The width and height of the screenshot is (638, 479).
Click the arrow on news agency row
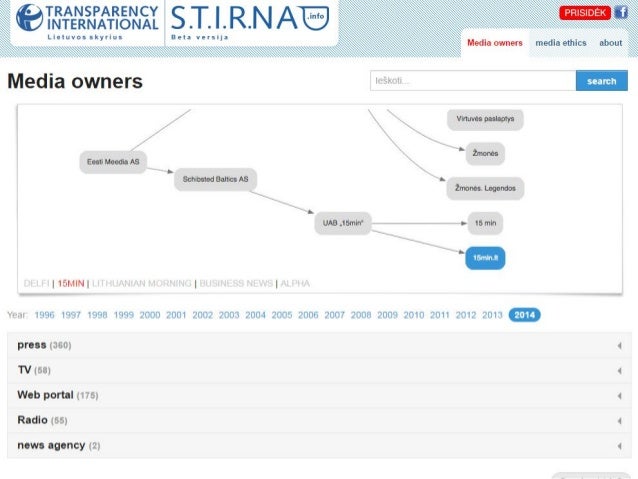pyautogui.click(x=619, y=446)
